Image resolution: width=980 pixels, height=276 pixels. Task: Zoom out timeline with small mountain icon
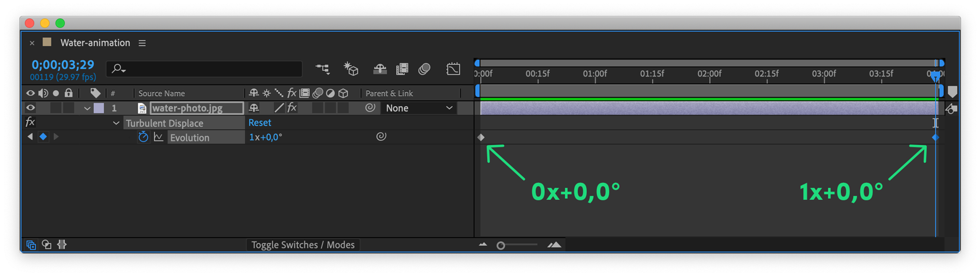(483, 245)
